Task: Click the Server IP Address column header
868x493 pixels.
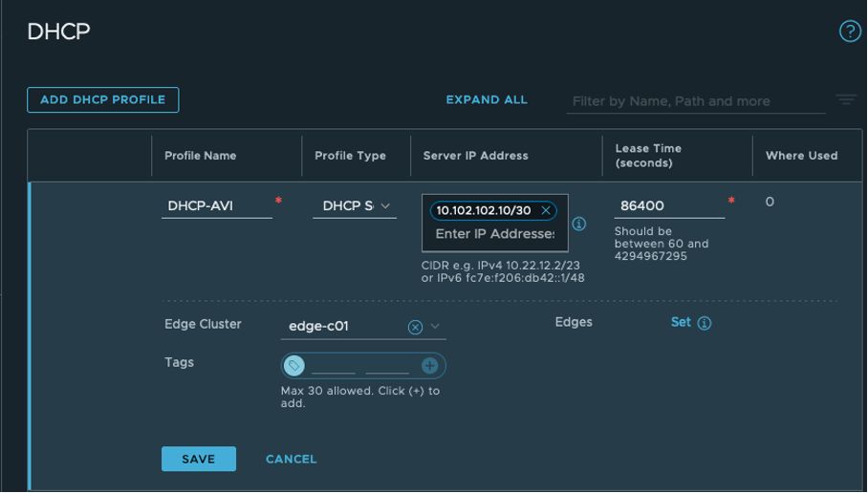Action: coord(475,156)
